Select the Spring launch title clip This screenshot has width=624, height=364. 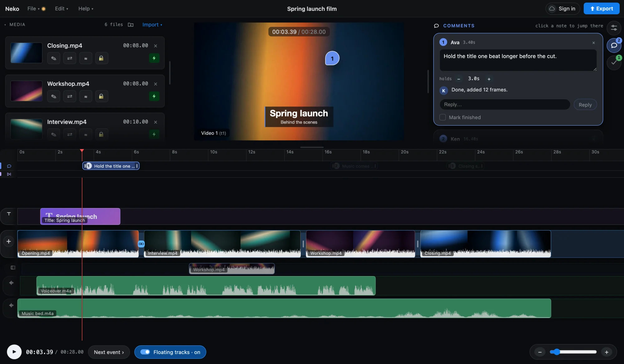80,216
